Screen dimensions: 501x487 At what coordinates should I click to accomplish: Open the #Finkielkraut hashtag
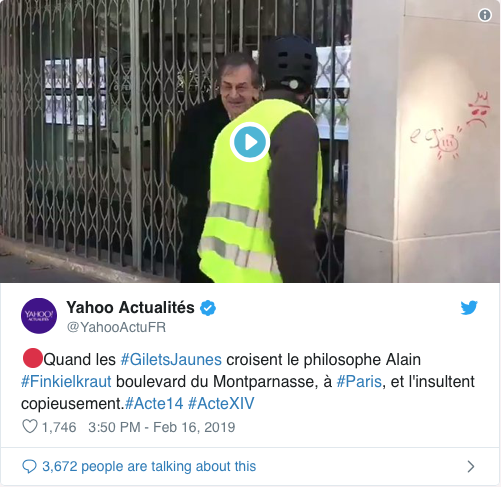[x=66, y=381]
